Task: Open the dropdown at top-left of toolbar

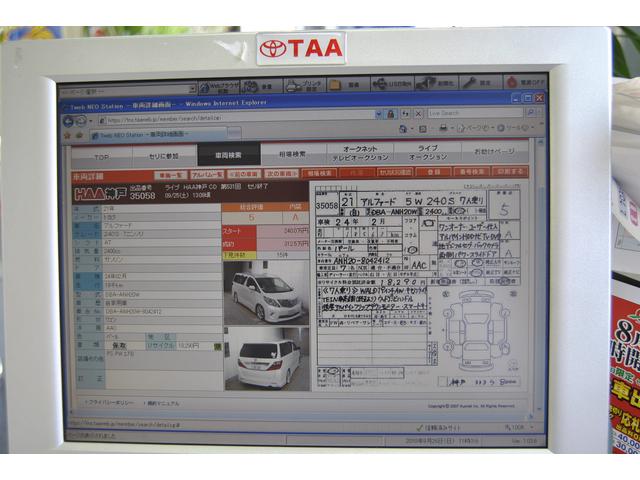Action: coord(192,89)
